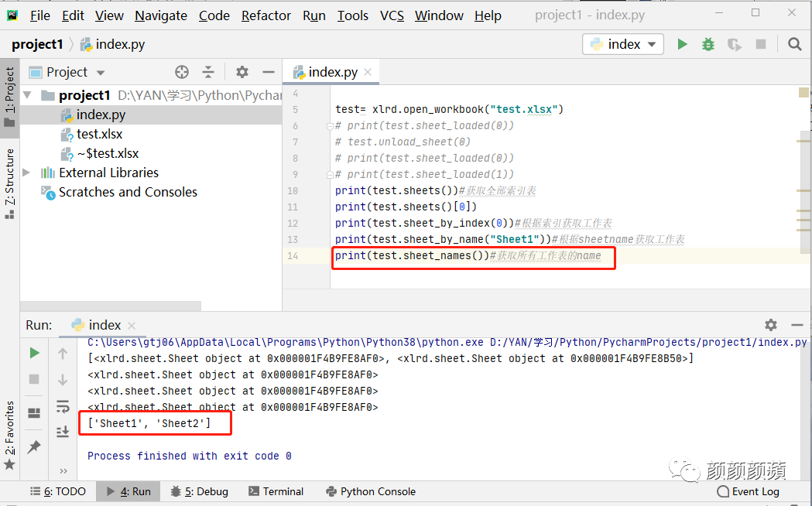Screen dimensions: 812x506
Task: Rerun index in the Run panel
Action: 34,353
